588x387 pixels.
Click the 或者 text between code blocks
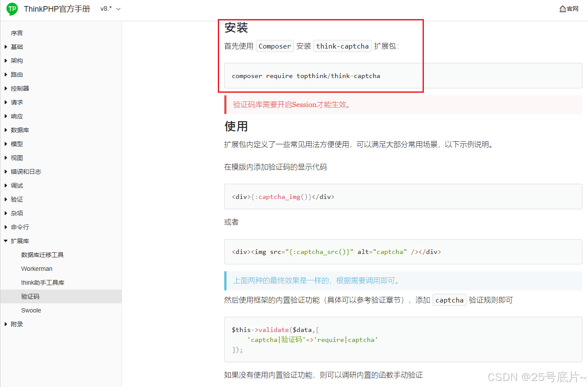click(x=231, y=222)
